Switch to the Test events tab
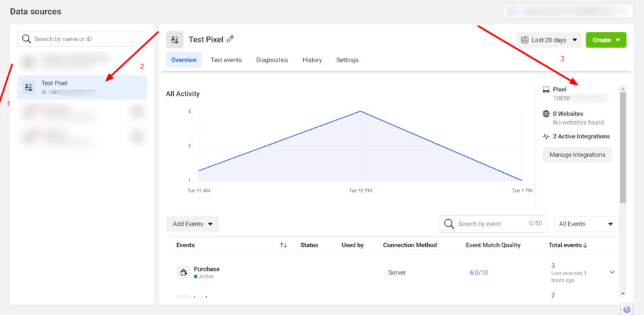The height and width of the screenshot is (315, 644). tap(226, 60)
